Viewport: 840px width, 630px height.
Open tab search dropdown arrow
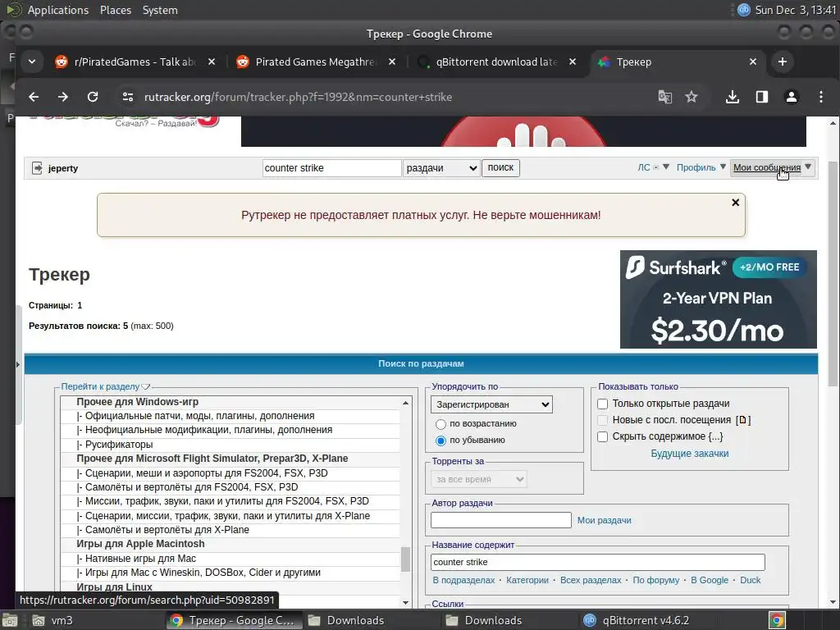click(x=32, y=62)
